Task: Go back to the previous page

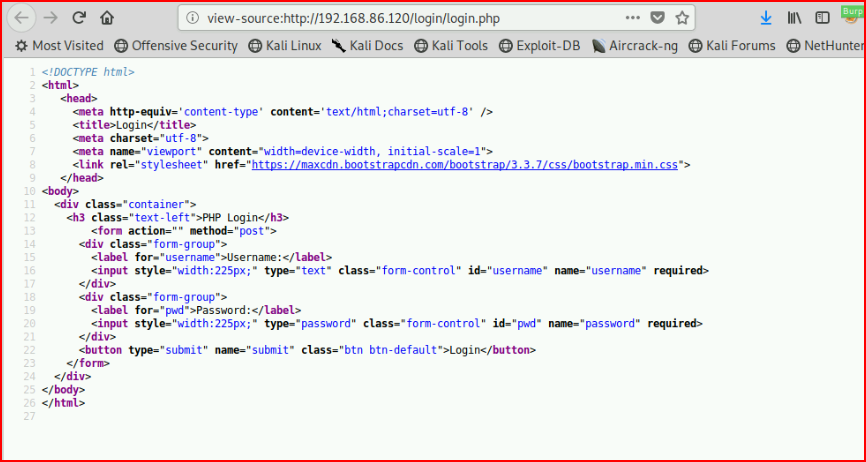Action: 22,18
